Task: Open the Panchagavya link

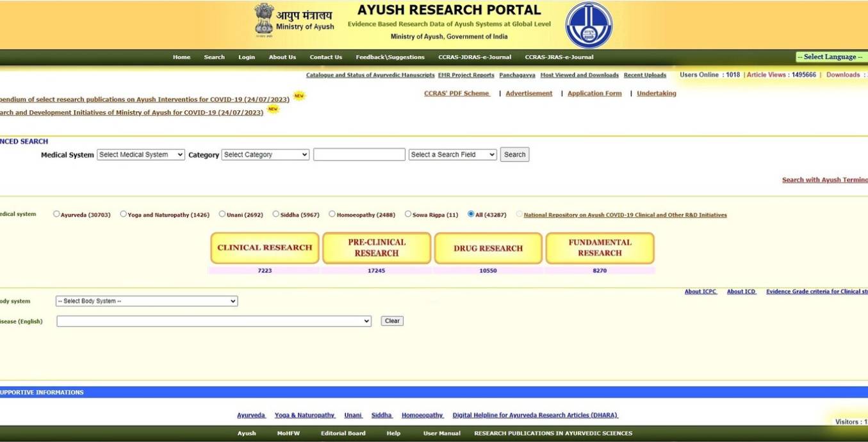Action: pyautogui.click(x=517, y=75)
